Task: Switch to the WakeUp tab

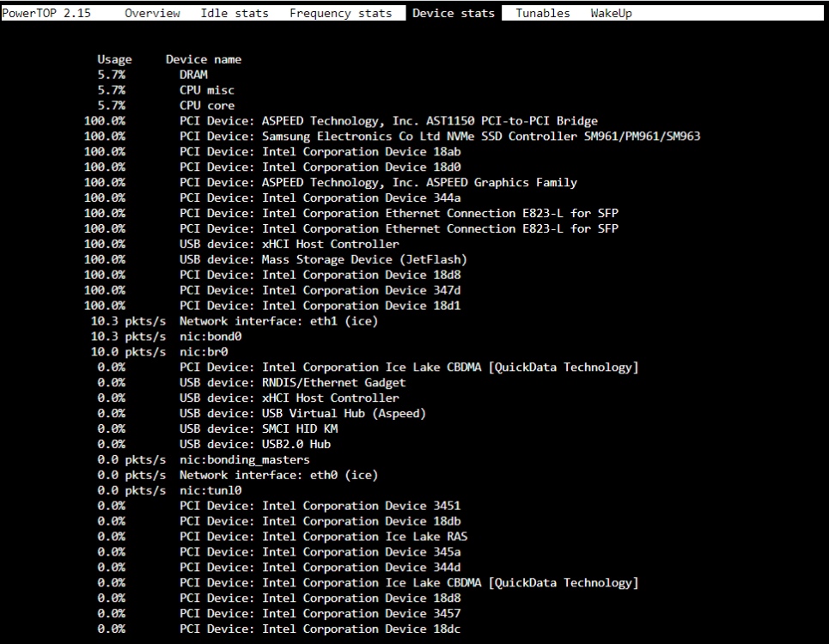Action: (x=611, y=13)
